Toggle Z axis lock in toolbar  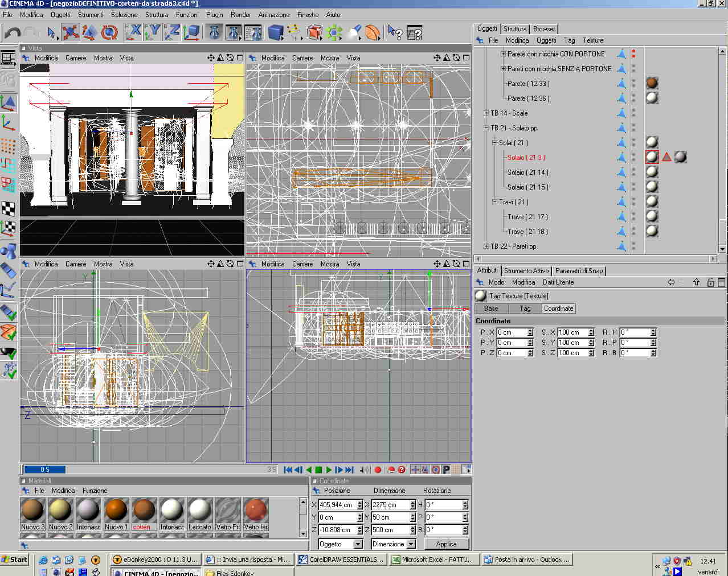point(172,32)
